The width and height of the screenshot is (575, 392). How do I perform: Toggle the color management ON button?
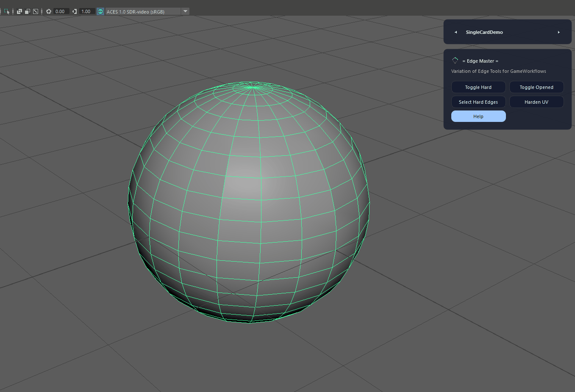(x=100, y=11)
